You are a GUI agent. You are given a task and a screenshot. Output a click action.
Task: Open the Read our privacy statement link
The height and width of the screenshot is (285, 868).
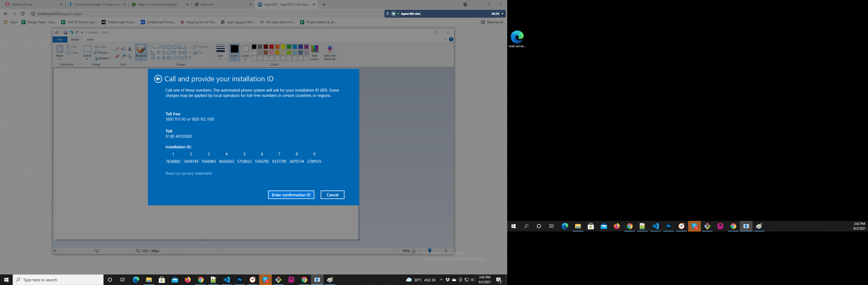(189, 173)
